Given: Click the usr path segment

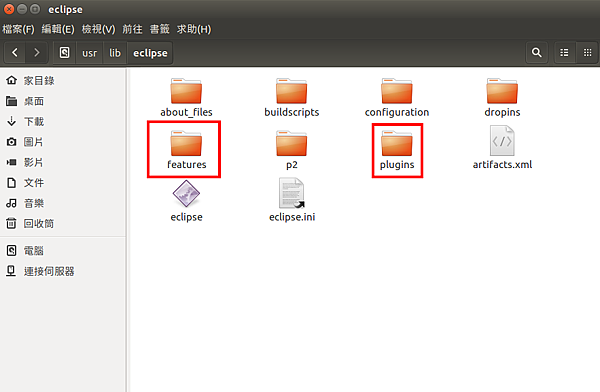Looking at the screenshot, I should (90, 52).
